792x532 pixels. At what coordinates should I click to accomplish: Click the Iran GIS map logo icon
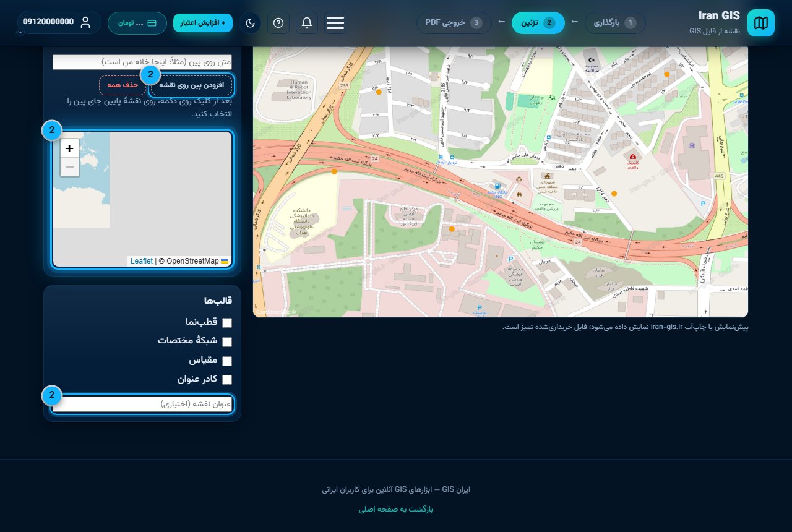pos(760,23)
